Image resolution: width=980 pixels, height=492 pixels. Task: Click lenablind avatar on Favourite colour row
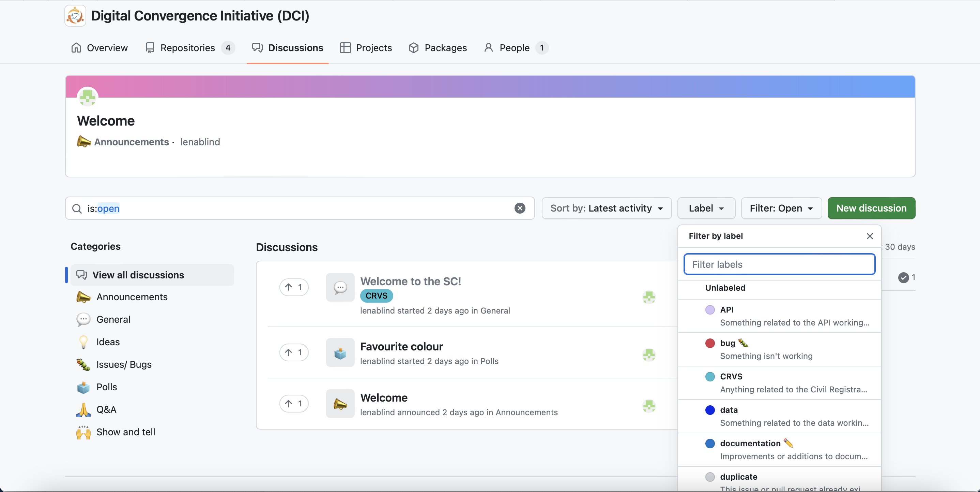coord(649,354)
